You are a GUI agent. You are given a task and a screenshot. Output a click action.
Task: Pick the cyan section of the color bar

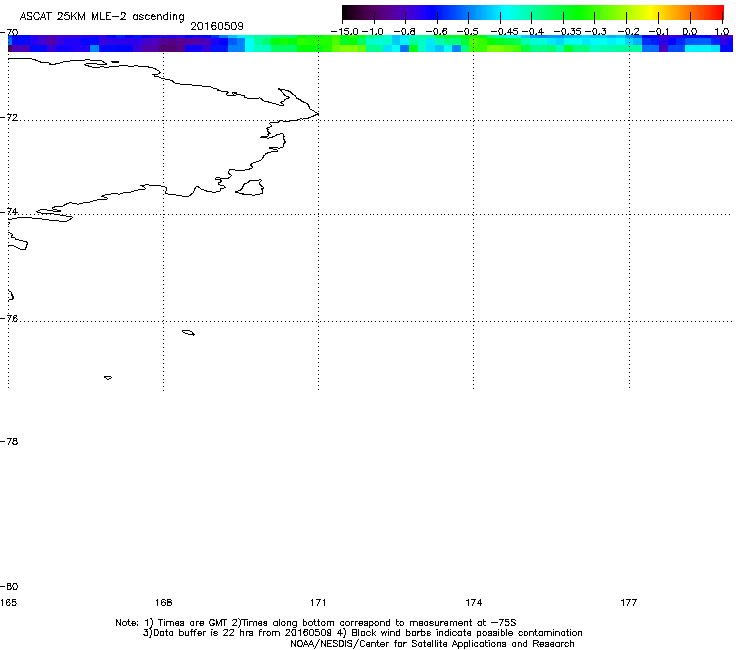[x=507, y=13]
